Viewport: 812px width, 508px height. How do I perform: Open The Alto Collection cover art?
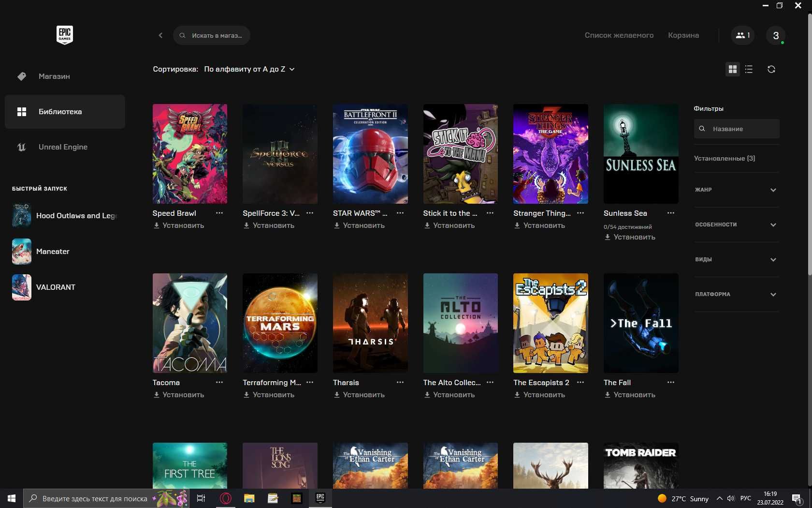[x=460, y=323]
